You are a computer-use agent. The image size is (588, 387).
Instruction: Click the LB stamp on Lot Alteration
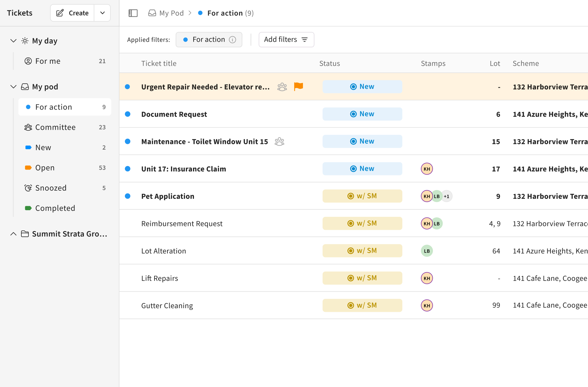[x=427, y=251]
